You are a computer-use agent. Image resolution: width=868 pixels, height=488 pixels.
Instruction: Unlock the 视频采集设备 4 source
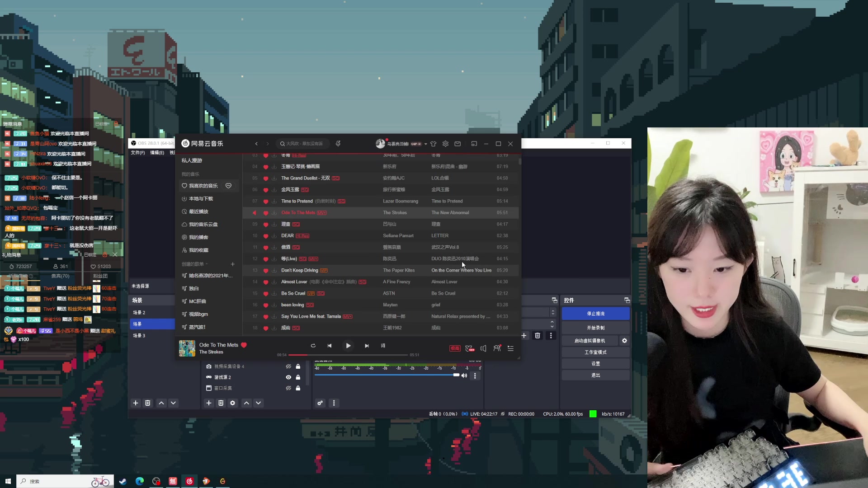point(298,366)
